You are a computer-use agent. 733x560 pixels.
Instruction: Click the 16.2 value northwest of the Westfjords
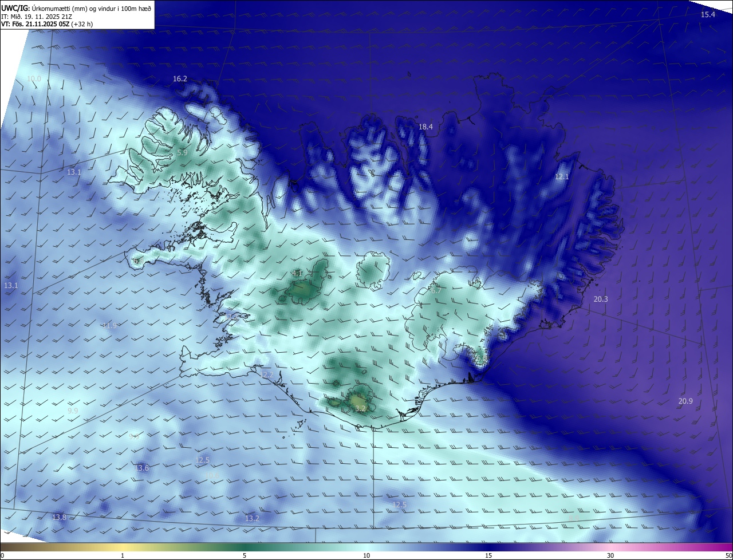click(x=180, y=78)
